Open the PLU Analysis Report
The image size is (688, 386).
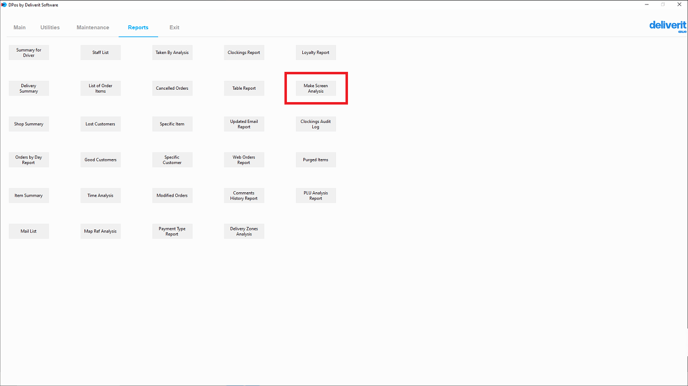pos(315,196)
